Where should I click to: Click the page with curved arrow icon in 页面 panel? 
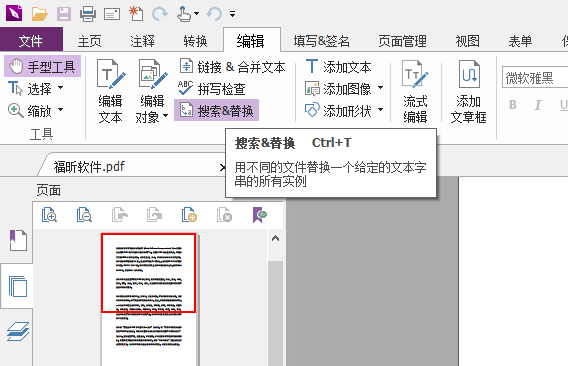(120, 215)
